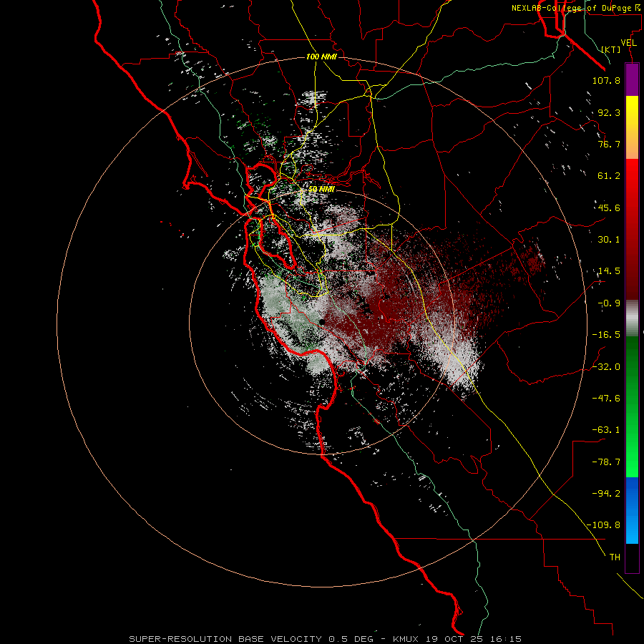Select the 107.8 value on velocity scale

(x=606, y=80)
